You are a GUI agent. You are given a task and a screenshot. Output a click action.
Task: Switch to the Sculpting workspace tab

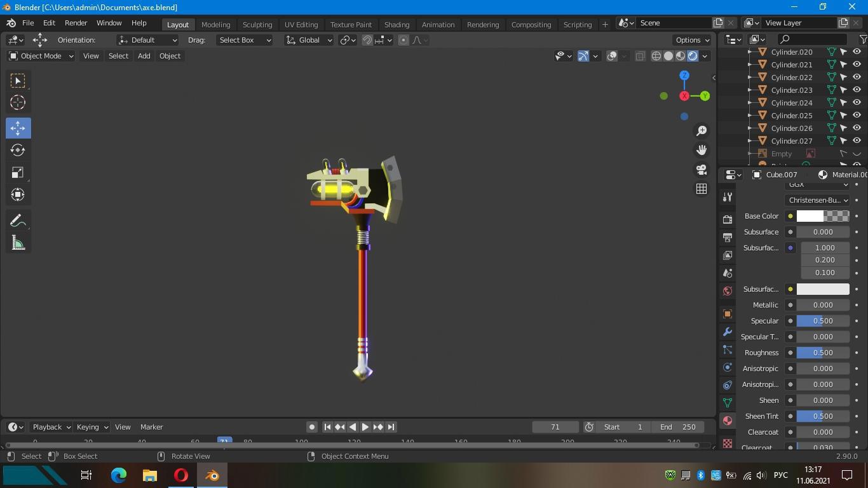(x=257, y=24)
